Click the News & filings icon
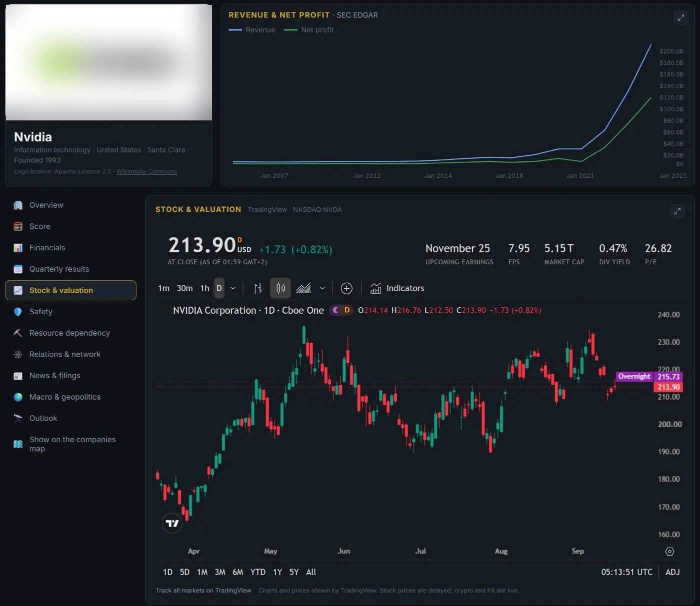The height and width of the screenshot is (606, 700). point(18,376)
